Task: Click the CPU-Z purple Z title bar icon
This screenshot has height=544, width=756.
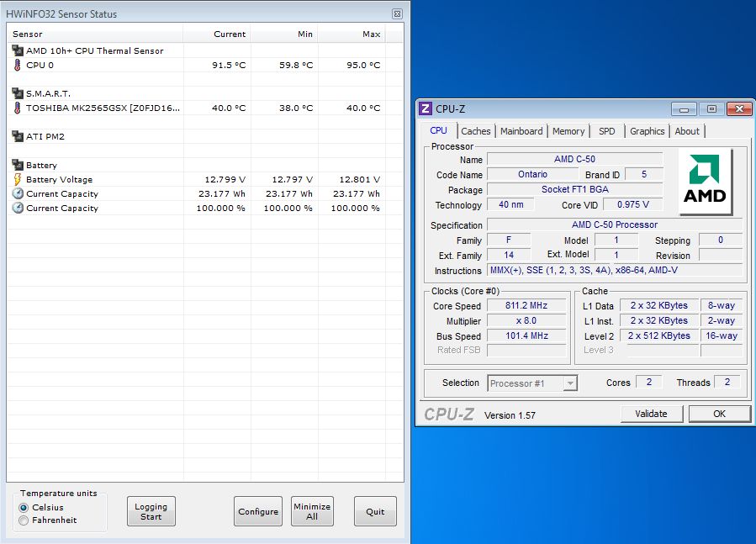Action: [426, 108]
